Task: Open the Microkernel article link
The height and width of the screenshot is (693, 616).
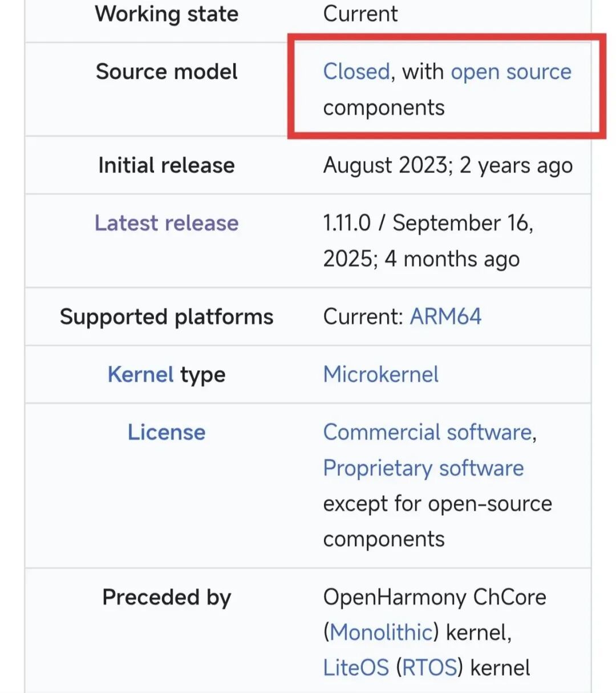Action: [381, 375]
